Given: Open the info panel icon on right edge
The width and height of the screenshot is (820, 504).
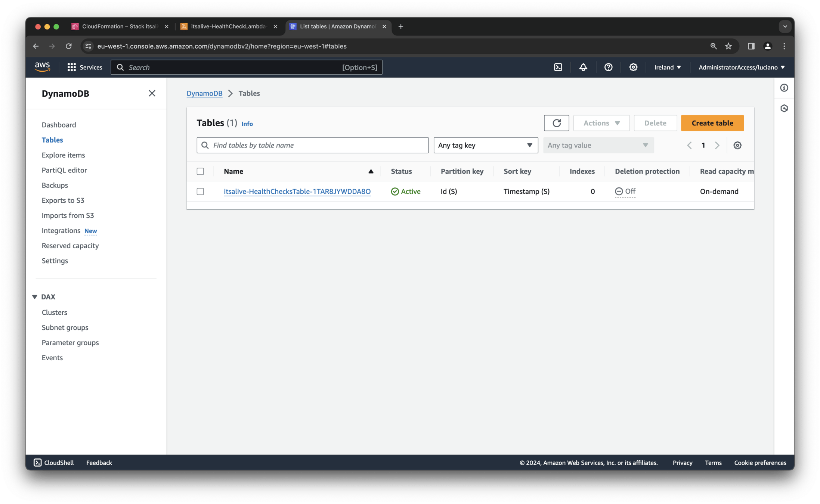Looking at the screenshot, I should [784, 88].
